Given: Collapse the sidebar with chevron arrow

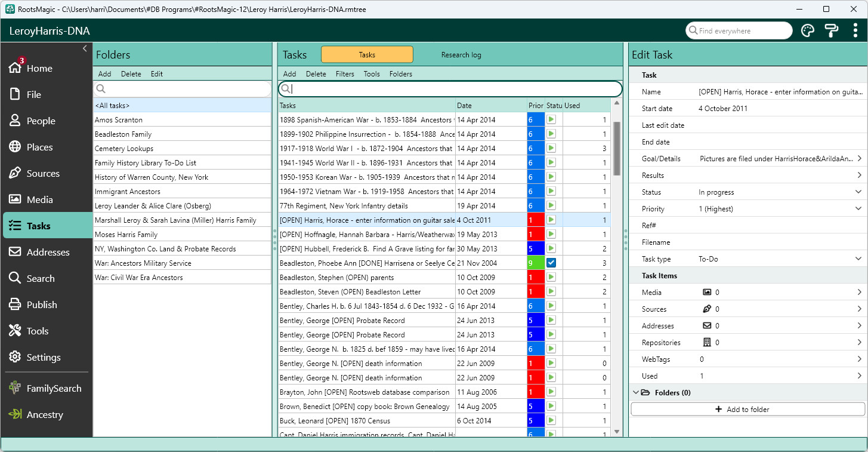Looking at the screenshot, I should click(x=85, y=48).
